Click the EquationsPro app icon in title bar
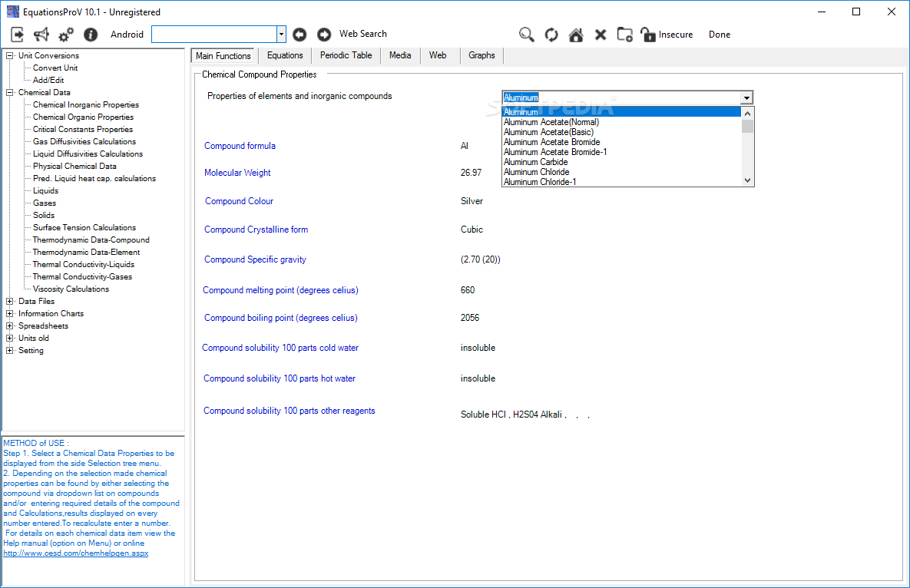Viewport: 910px width, 588px height. (x=13, y=12)
